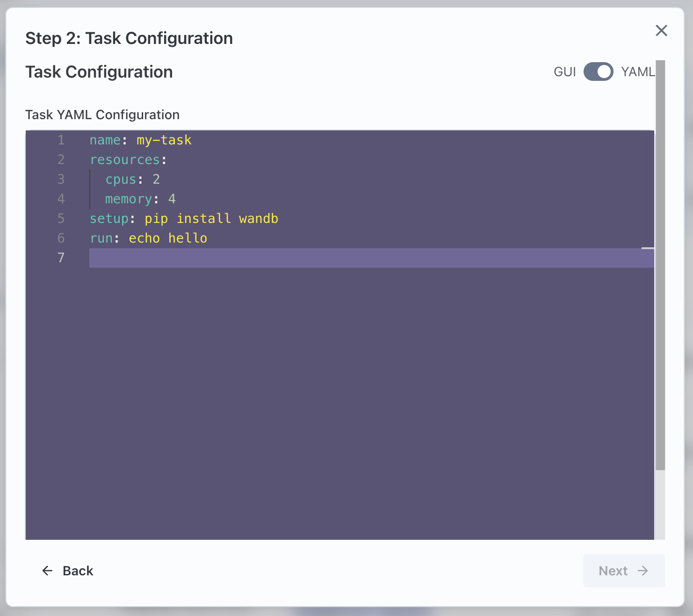Click line number 5 in the gutter

(x=61, y=218)
